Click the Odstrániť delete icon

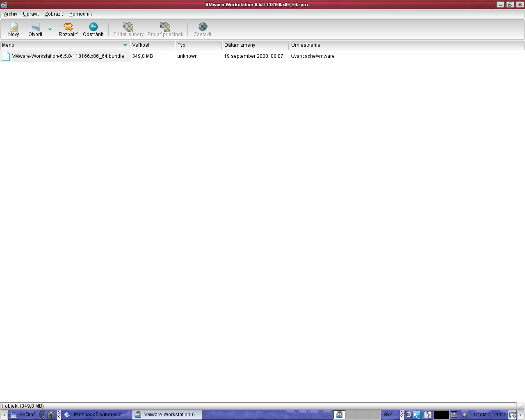(94, 27)
